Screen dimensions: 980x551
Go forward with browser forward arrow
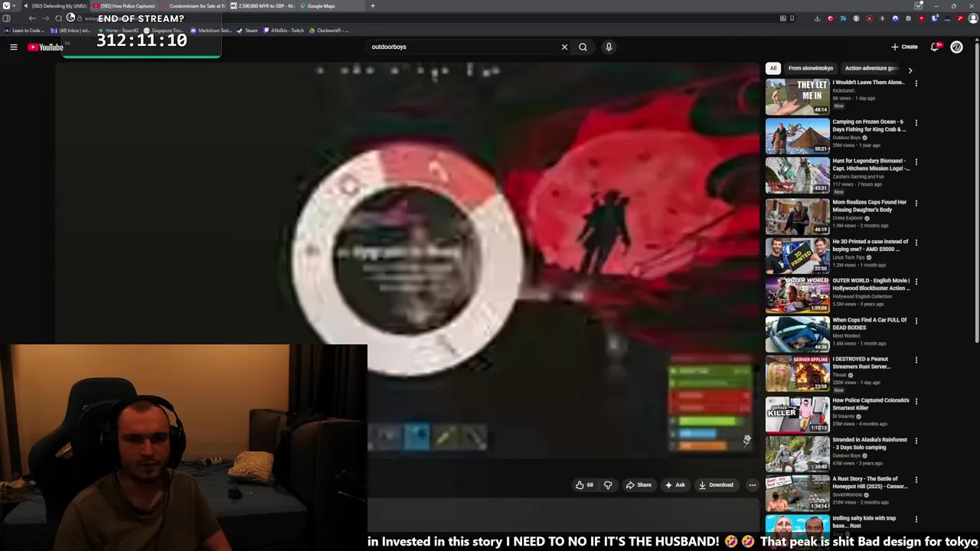pos(44,18)
